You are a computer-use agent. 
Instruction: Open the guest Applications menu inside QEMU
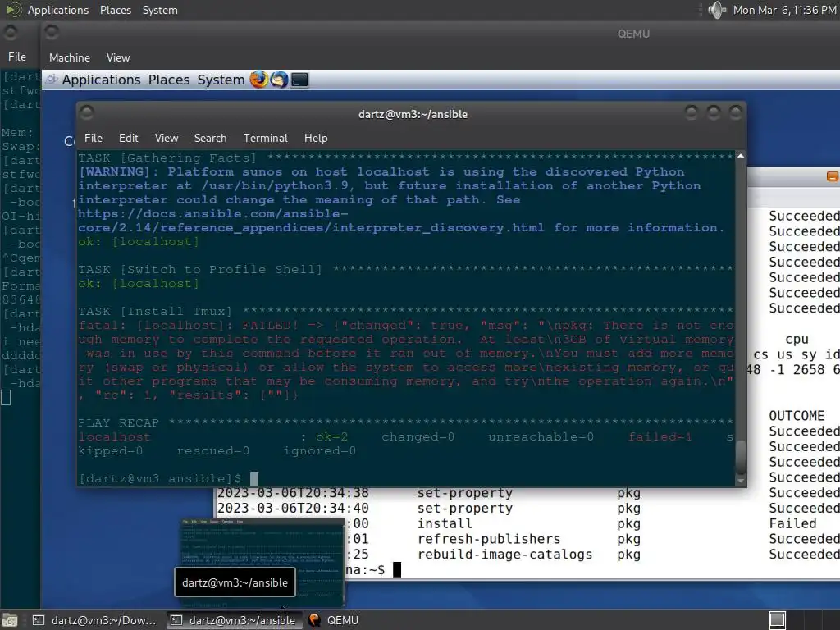click(x=101, y=80)
